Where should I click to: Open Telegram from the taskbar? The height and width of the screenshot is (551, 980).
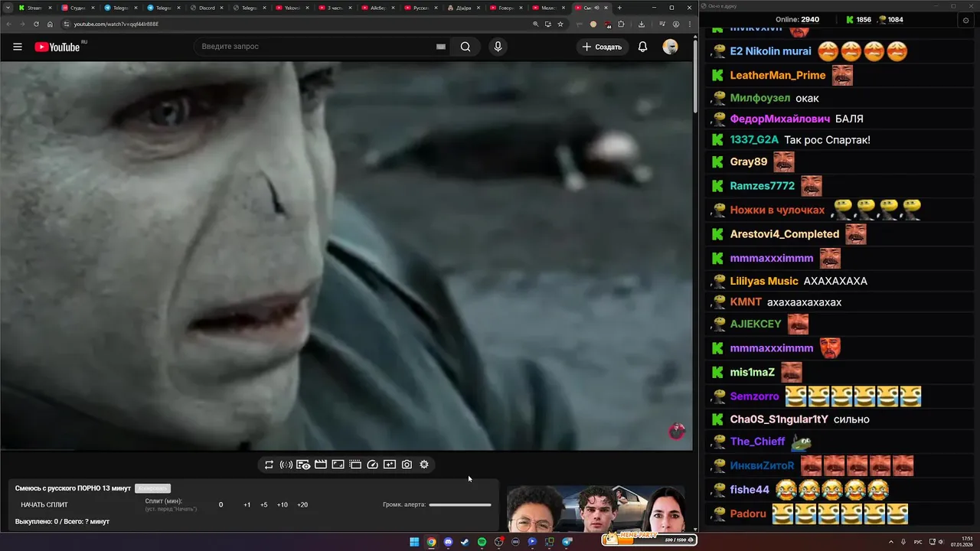(x=567, y=542)
